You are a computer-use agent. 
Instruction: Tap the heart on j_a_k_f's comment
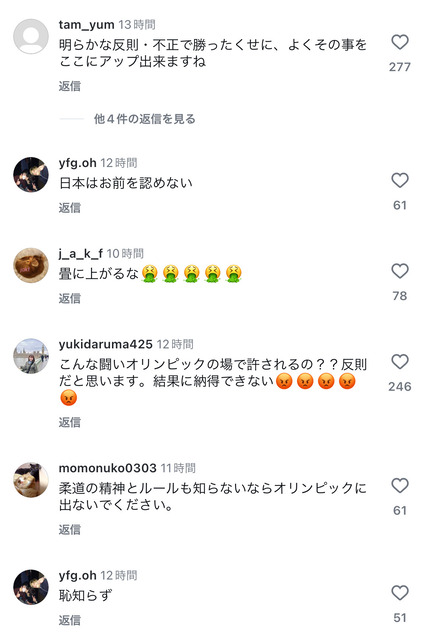(x=400, y=271)
